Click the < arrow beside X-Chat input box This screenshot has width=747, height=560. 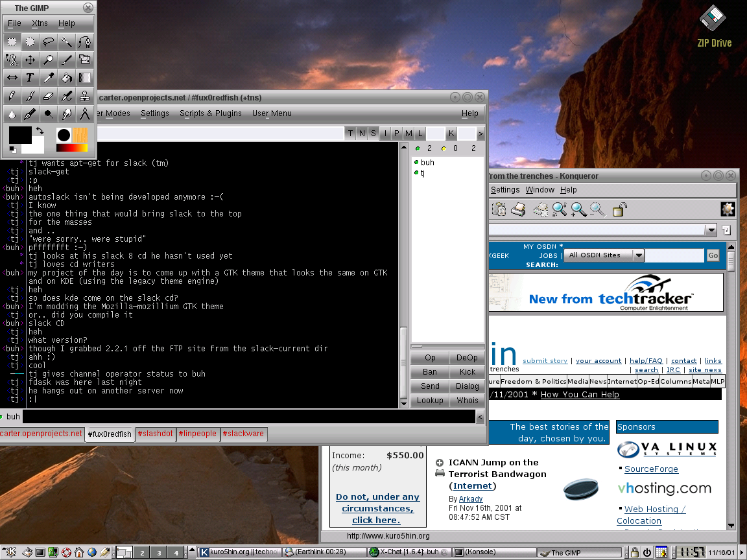(x=480, y=417)
